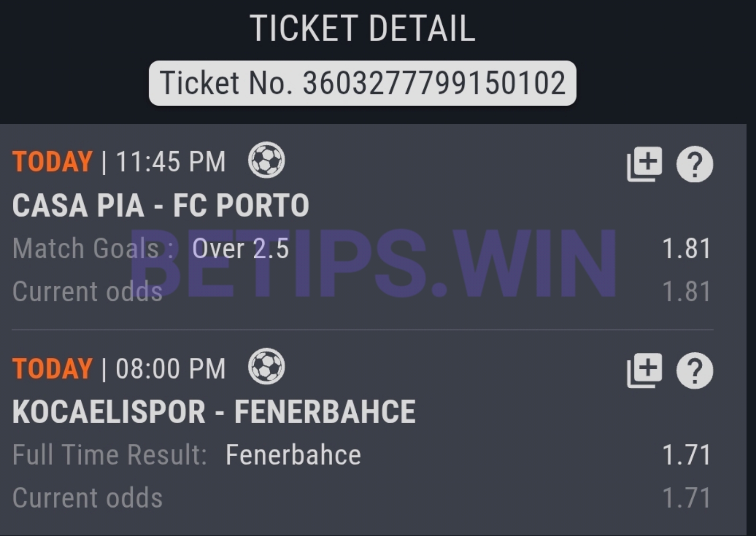Open help for Kocaelispor - Fenerbahce bet

click(x=694, y=371)
